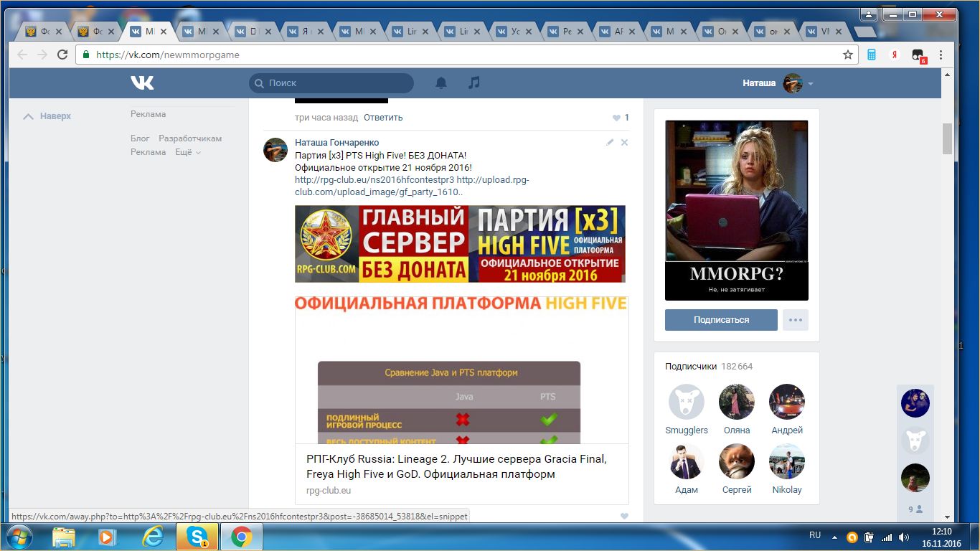Viewport: 980px width, 551px height.
Task: Open subscriber Адам's profile
Action: tap(687, 468)
